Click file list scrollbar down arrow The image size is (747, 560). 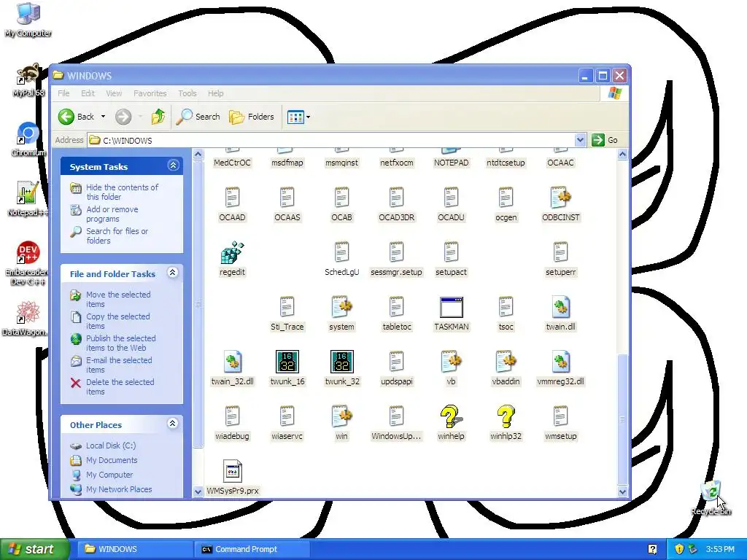click(622, 491)
